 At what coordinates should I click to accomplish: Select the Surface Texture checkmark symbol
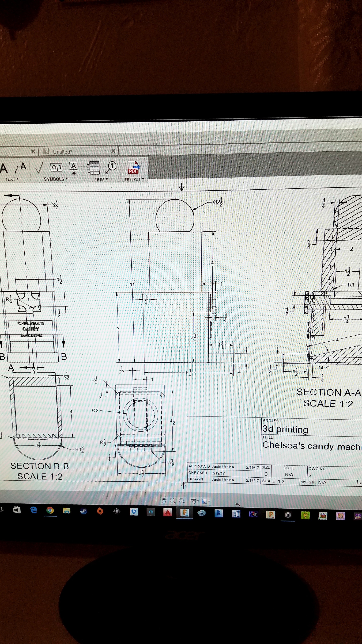[x=39, y=168]
